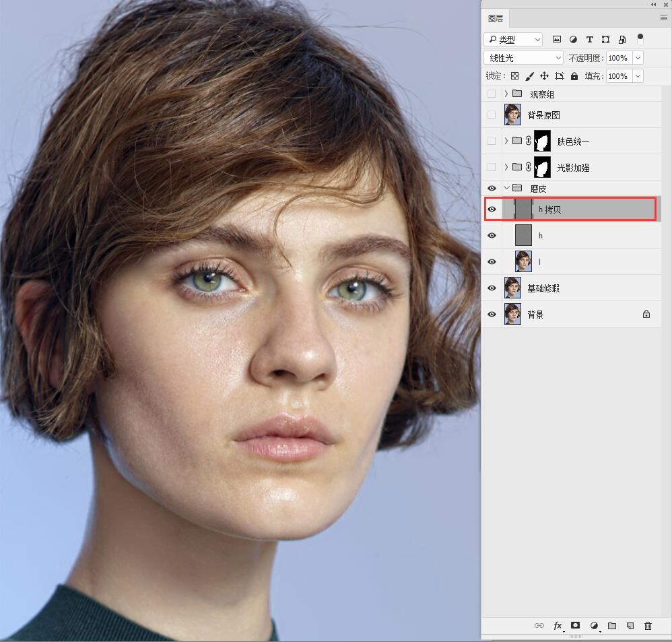Filter layers by smart object icon

[622, 40]
